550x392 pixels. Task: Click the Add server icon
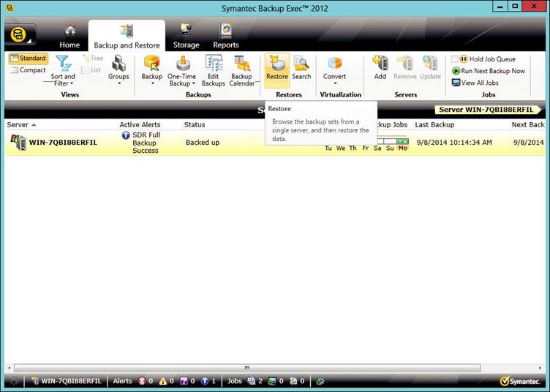tap(380, 68)
